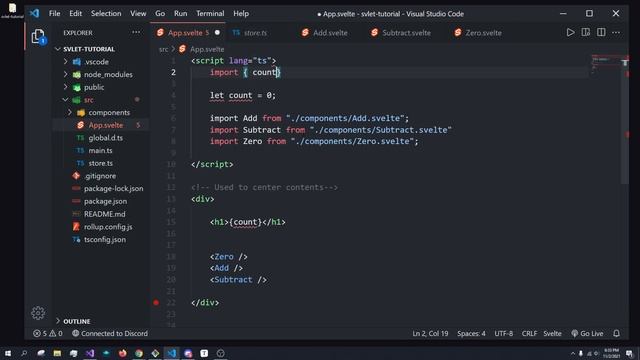Change the Spaces: 4 indentation setting
Image resolution: width=640 pixels, height=360 pixels.
[x=471, y=333]
